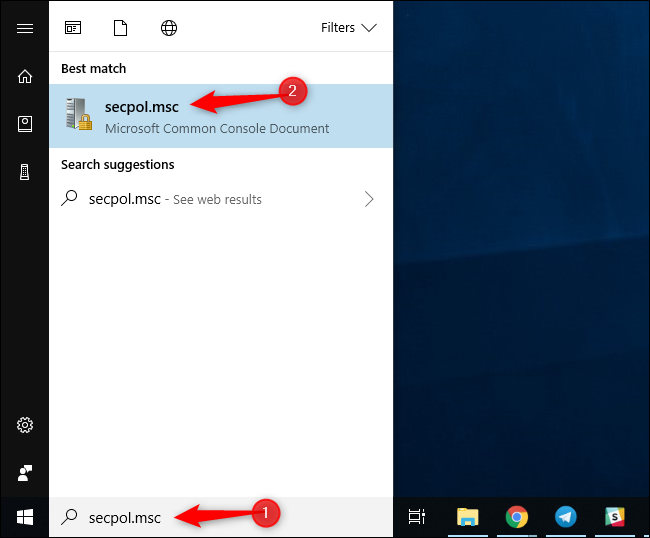Expand the Filters dropdown
Screen dimensions: 650x538
[349, 28]
